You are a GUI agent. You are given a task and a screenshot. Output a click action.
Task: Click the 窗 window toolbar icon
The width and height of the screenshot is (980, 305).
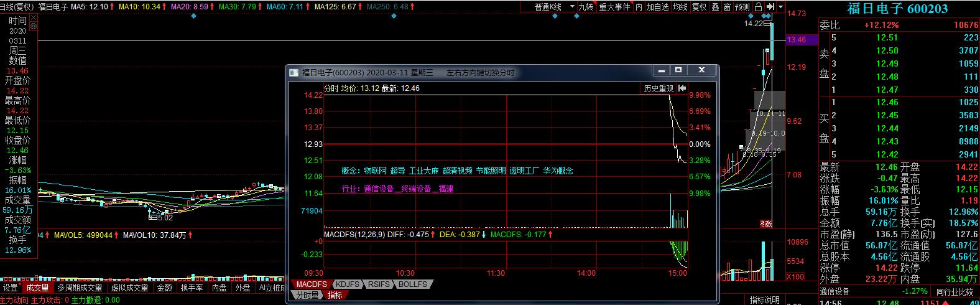tap(726, 7)
